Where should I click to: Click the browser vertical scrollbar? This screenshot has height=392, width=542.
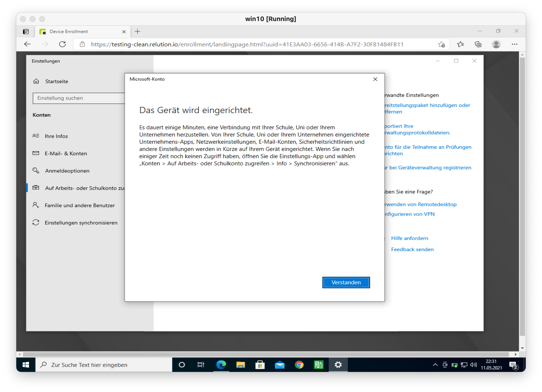tap(522, 196)
